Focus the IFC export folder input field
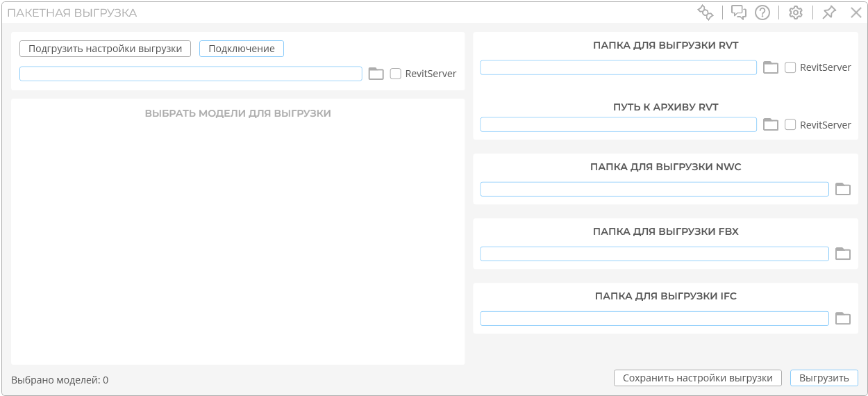 coord(654,318)
